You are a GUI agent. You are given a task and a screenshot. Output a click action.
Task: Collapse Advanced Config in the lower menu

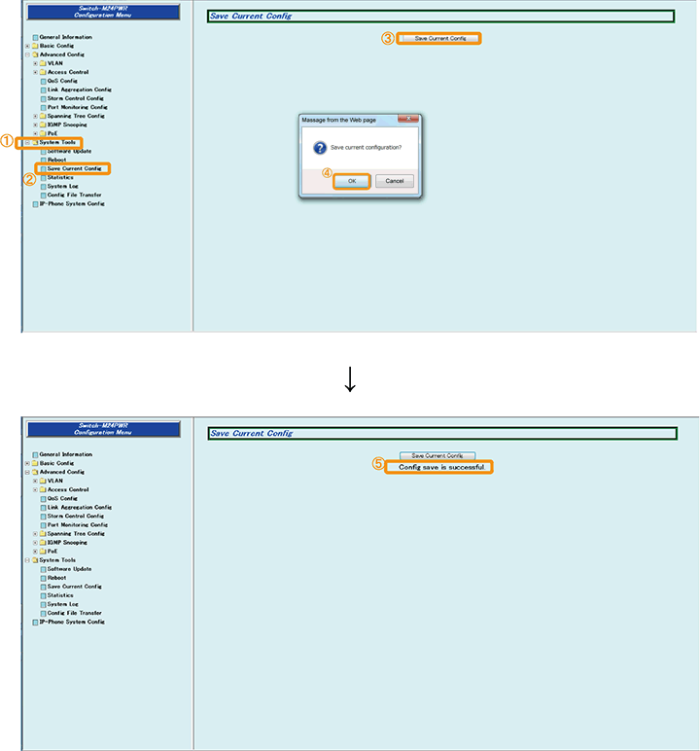(27, 472)
